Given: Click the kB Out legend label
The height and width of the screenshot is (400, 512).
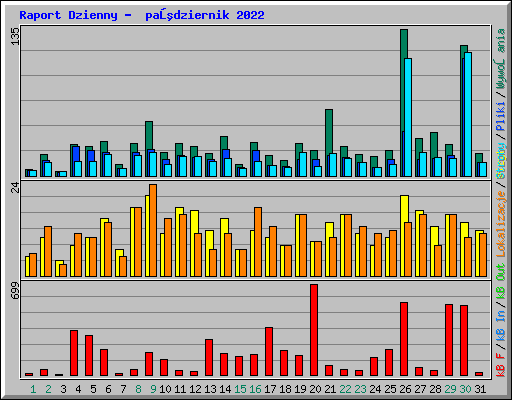Looking at the screenshot, I should tap(501, 281).
